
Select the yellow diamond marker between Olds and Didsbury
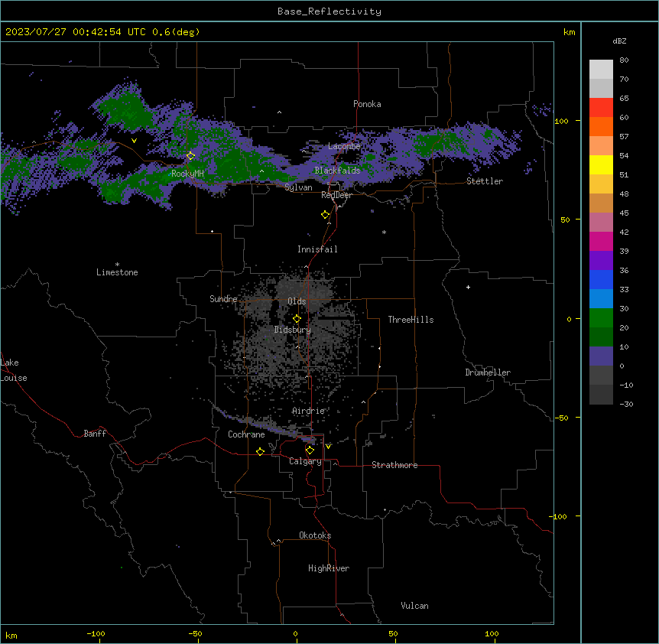click(x=297, y=319)
